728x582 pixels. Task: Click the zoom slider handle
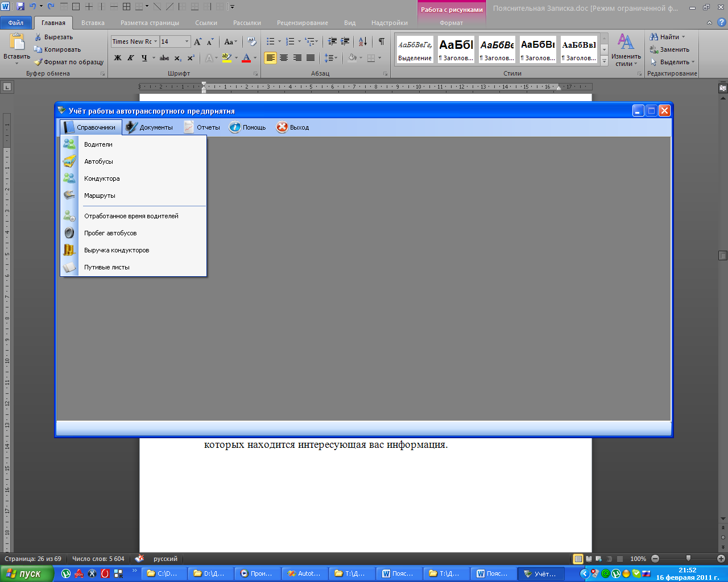[688, 559]
